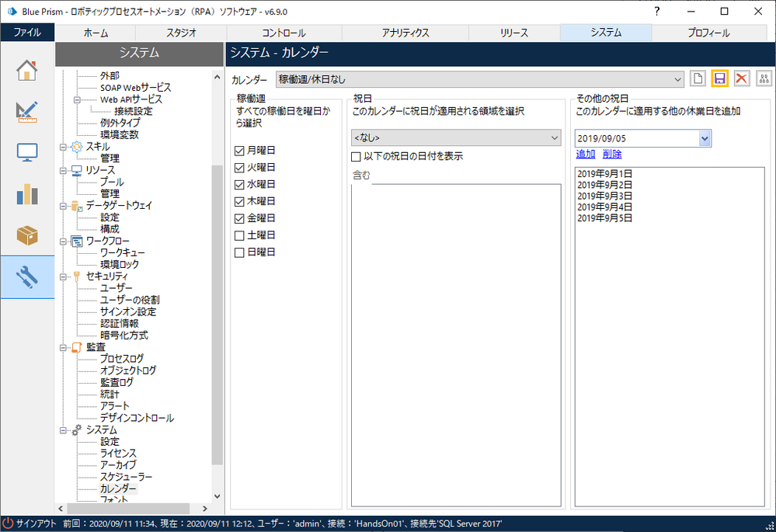Uncheck the 水曜日 working day checkbox
Viewport: 776px width, 532px height.
(x=239, y=185)
